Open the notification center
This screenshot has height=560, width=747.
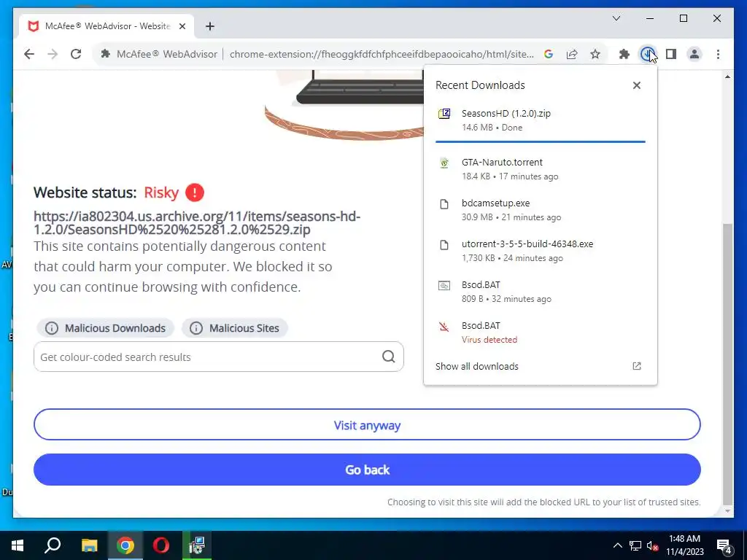[724, 545]
